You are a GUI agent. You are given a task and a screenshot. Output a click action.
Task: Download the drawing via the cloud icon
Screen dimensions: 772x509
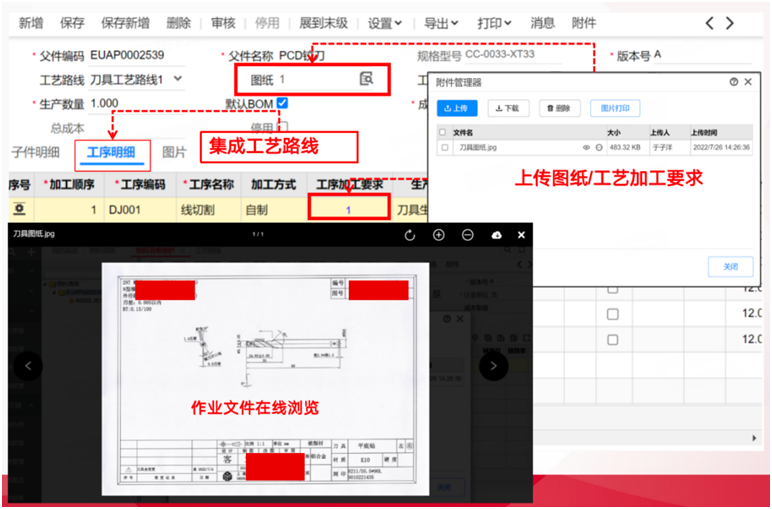(x=495, y=235)
